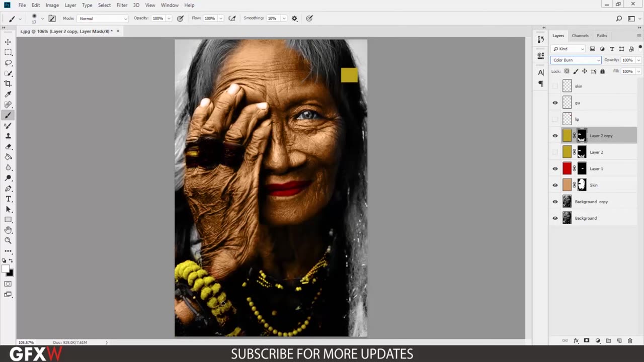
Task: Create new fill or adjustment layer
Action: click(598, 340)
